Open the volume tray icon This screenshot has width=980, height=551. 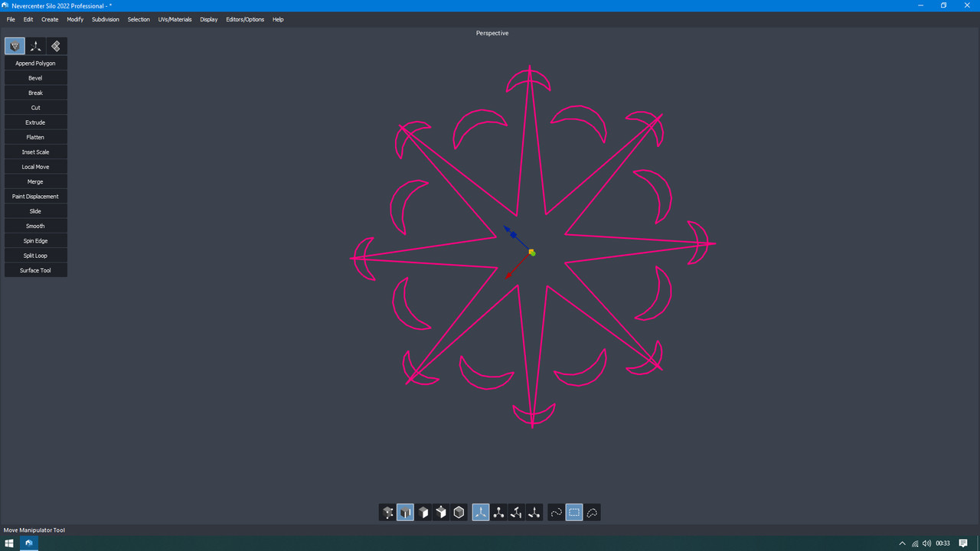pyautogui.click(x=927, y=543)
